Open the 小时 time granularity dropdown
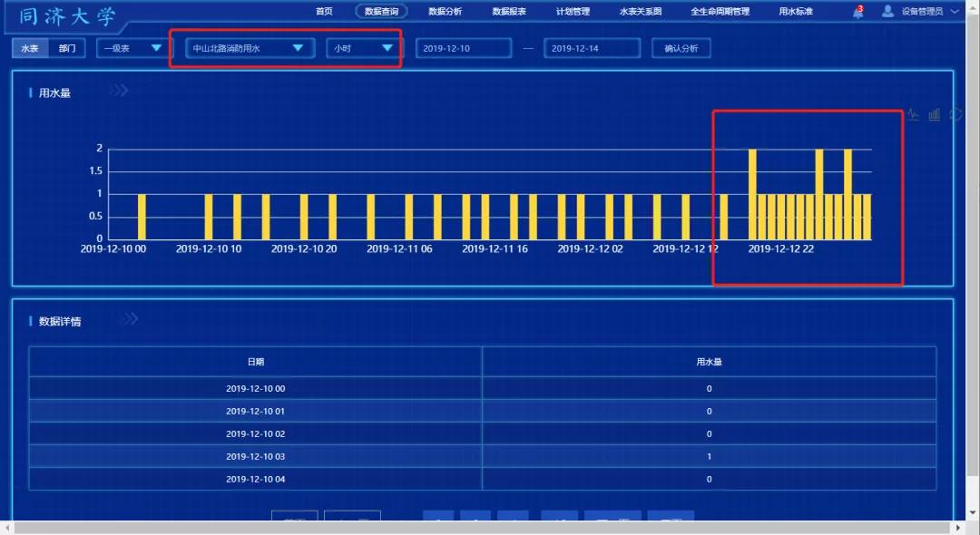Screen dimensions: 980x535 click(x=362, y=48)
